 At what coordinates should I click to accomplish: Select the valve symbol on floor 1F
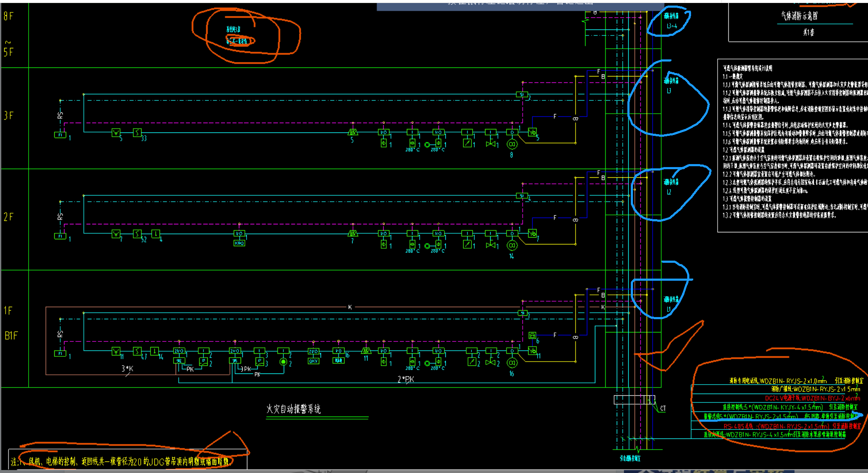(491, 362)
